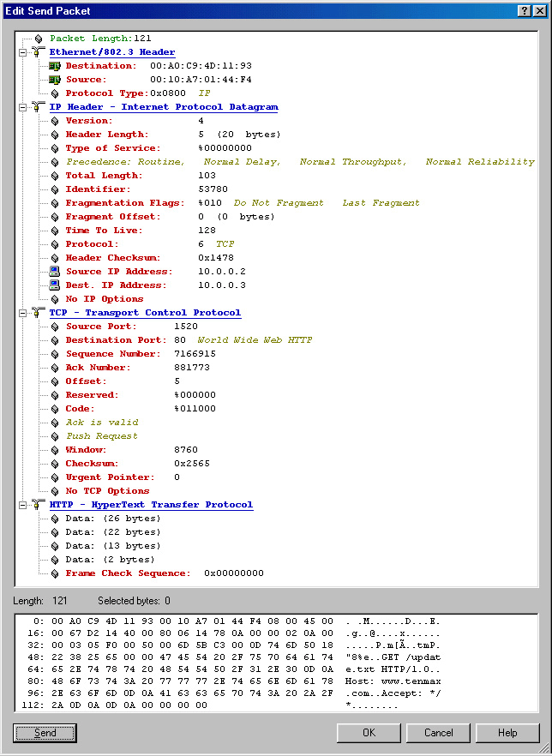Viewport: 552px width, 756px height.
Task: Collapse the IP Header tree node
Action: click(x=22, y=107)
